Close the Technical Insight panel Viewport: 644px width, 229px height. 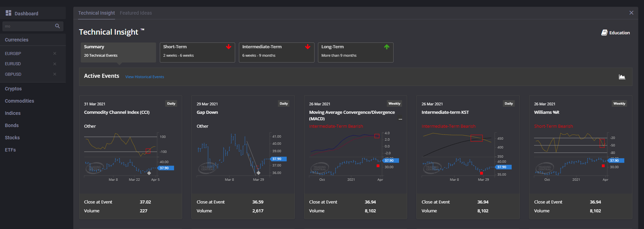coord(631,13)
